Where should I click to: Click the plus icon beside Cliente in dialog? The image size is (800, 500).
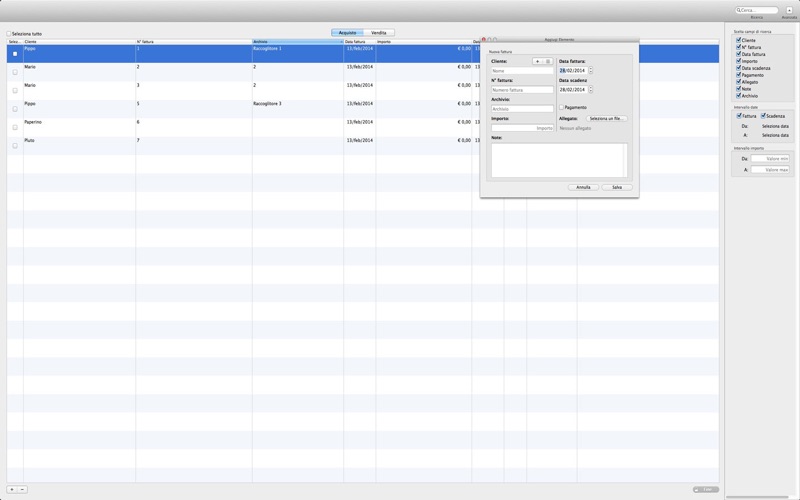pos(537,61)
